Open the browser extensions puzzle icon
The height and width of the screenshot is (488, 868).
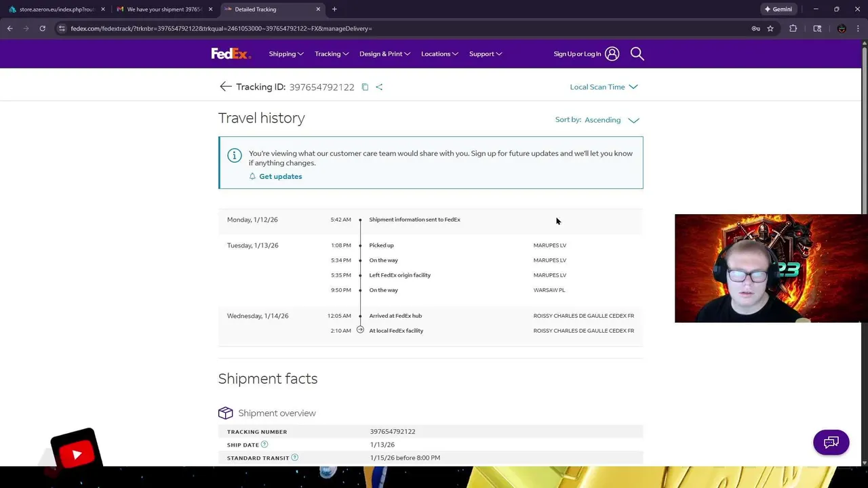coord(793,28)
